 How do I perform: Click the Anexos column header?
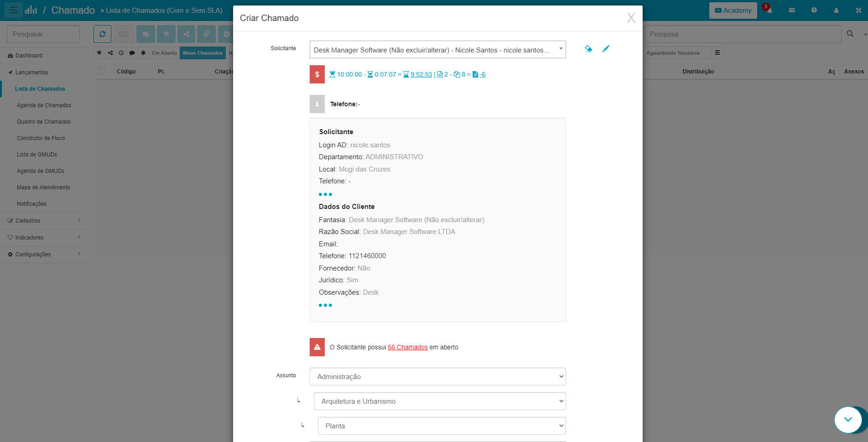tap(854, 72)
